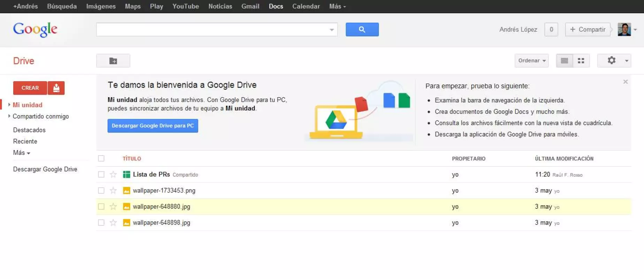Select the Lista de PRs checkbox
Screen dimensions: 644x279
[x=101, y=174]
